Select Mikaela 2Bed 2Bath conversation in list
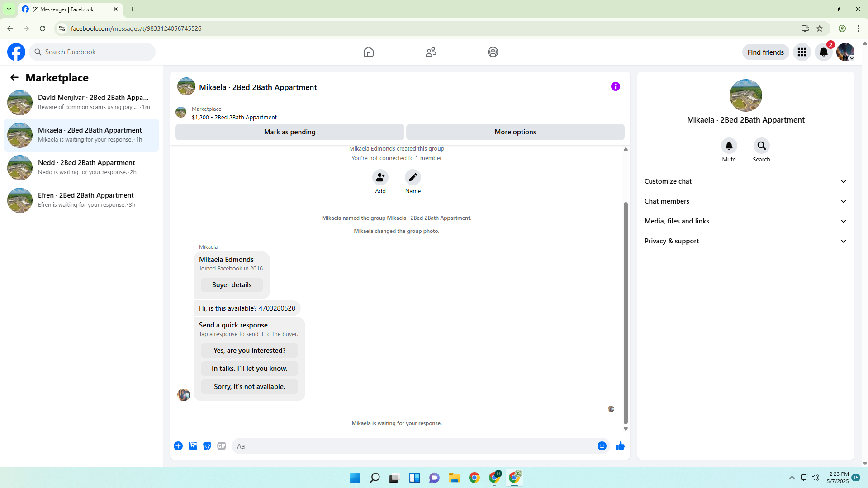 81,135
